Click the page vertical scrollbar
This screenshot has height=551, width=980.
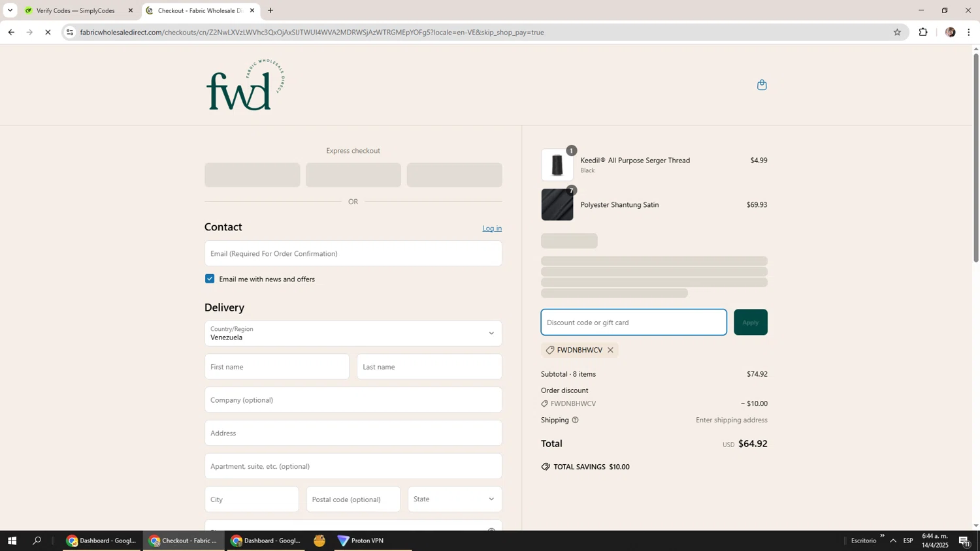pyautogui.click(x=976, y=157)
